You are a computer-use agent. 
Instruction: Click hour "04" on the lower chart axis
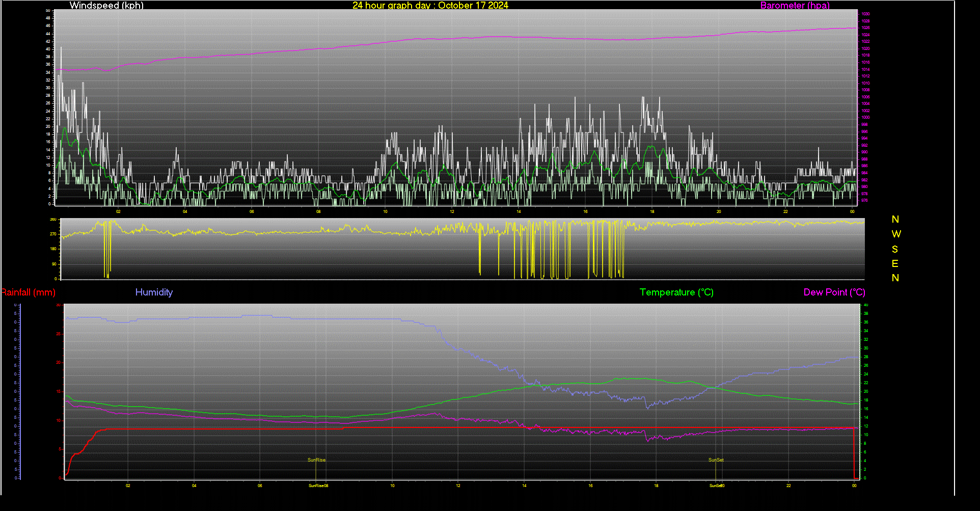pos(194,486)
